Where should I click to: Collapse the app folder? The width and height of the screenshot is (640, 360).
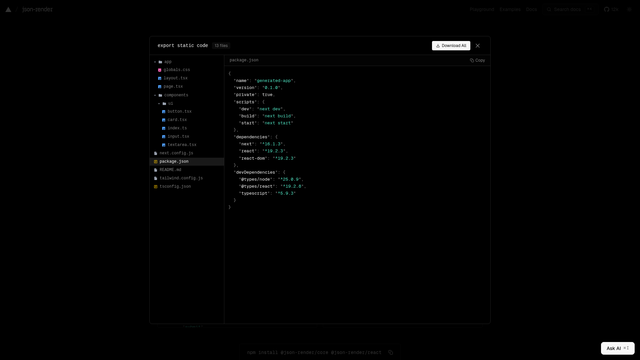click(155, 62)
